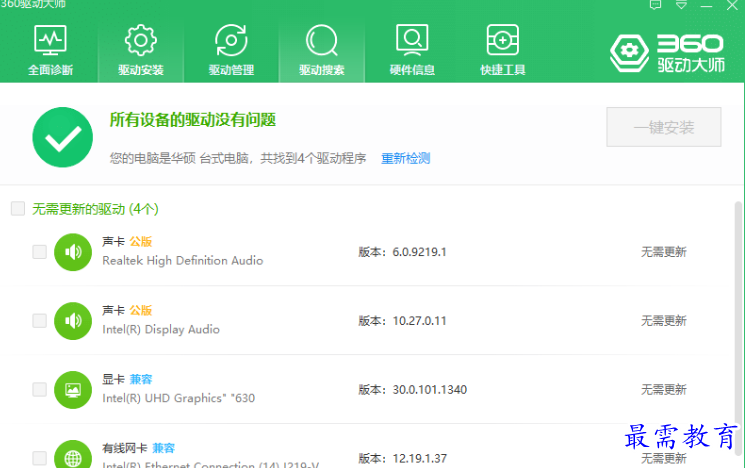
Task: Minimize the 360驱动大师 window
Action: (707, 6)
